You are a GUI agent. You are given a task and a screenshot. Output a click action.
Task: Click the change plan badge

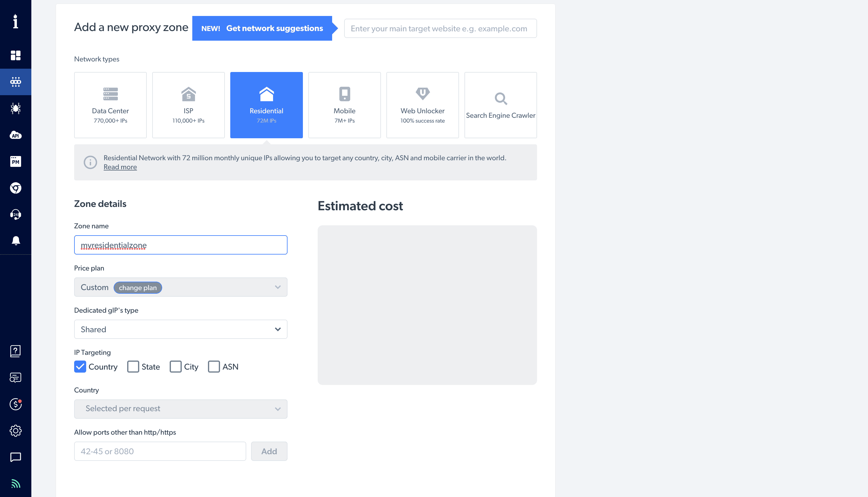point(138,288)
